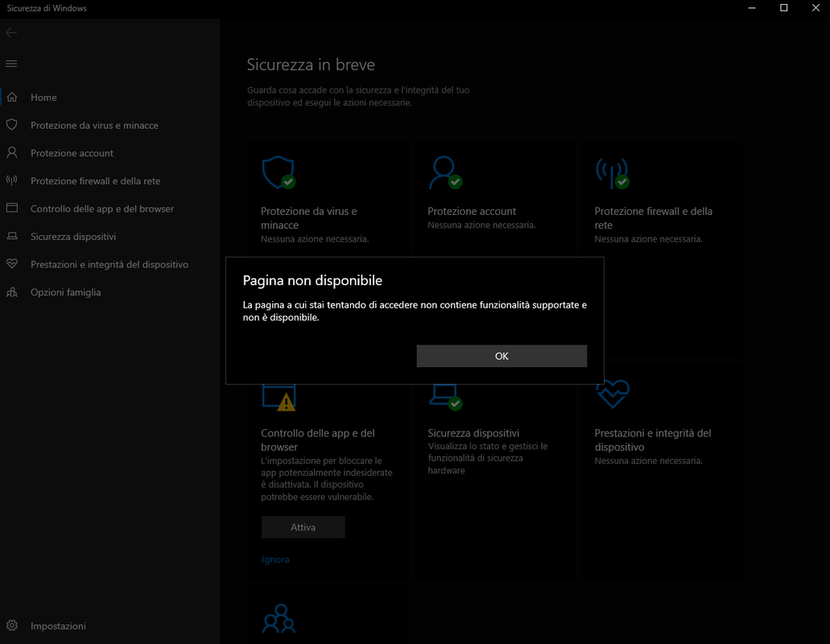The height and width of the screenshot is (644, 830).
Task: Click the heart health icon in sidebar
Action: click(x=11, y=263)
